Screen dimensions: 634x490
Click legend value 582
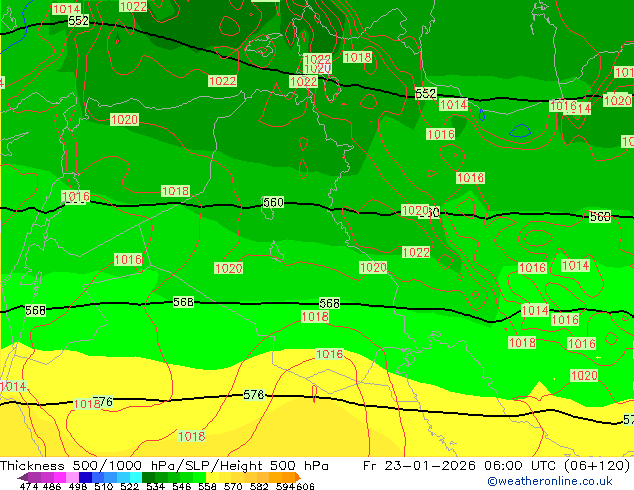click(x=259, y=486)
